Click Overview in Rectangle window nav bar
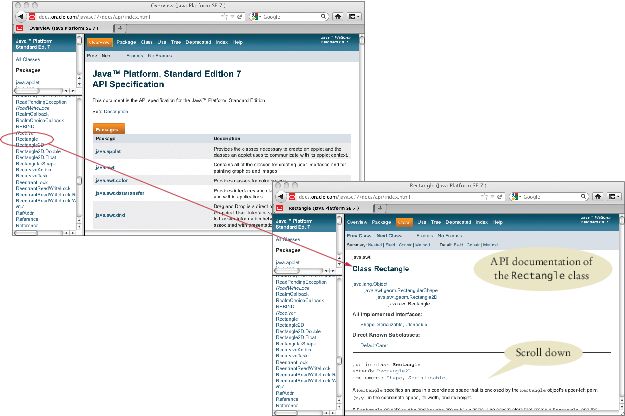This screenshot has height=416, width=625. (x=357, y=222)
